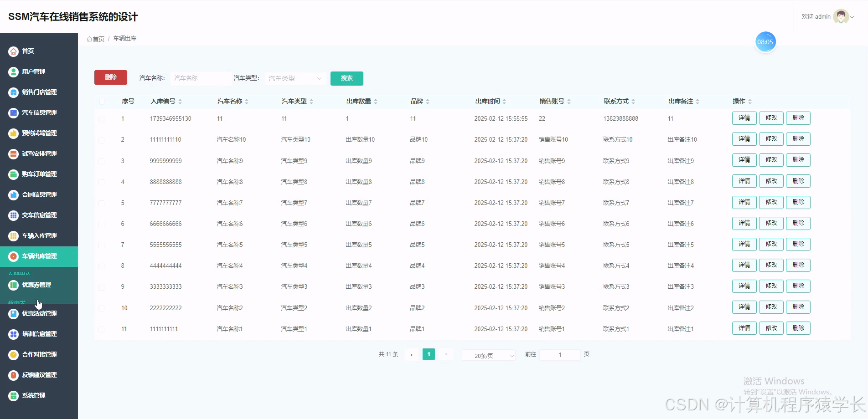Sort by 出库备注 column arrows
Screen dimensions: 868x419
pos(697,102)
